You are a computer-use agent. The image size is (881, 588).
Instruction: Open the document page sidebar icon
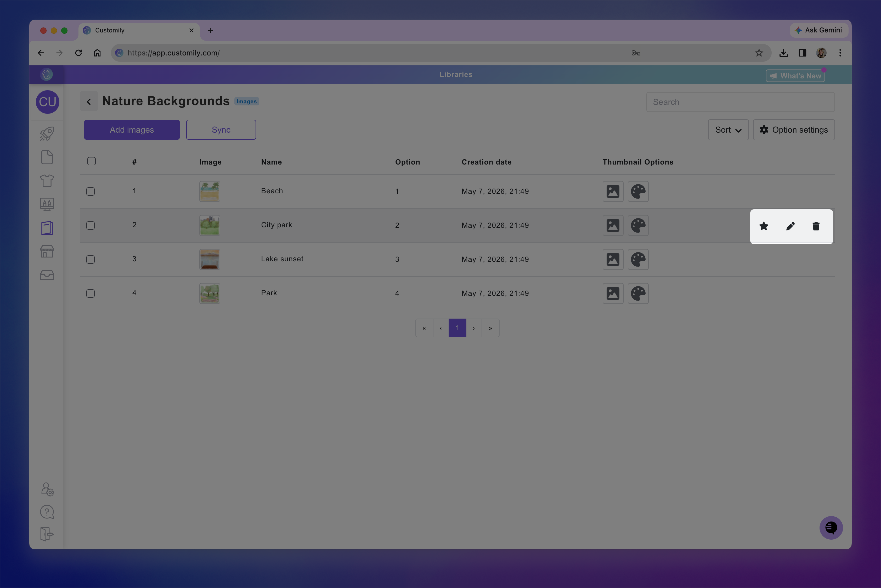pyautogui.click(x=47, y=157)
